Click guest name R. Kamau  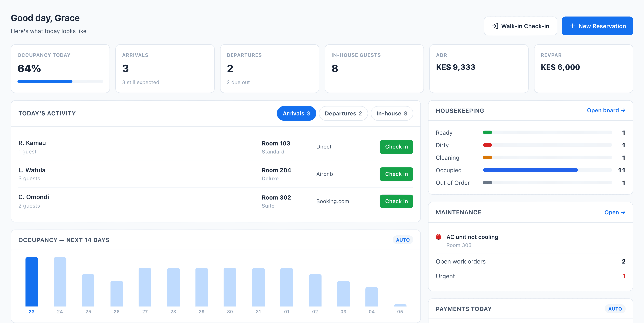point(32,143)
